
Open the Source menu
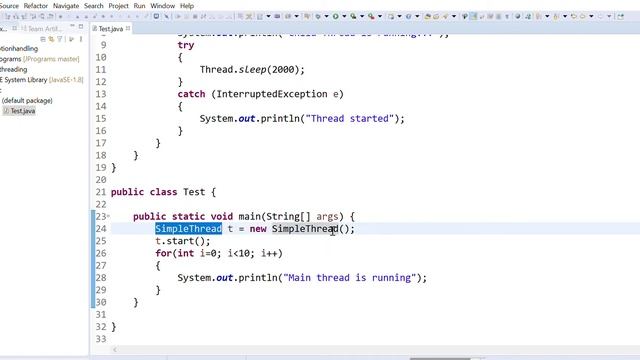pyautogui.click(x=9, y=6)
